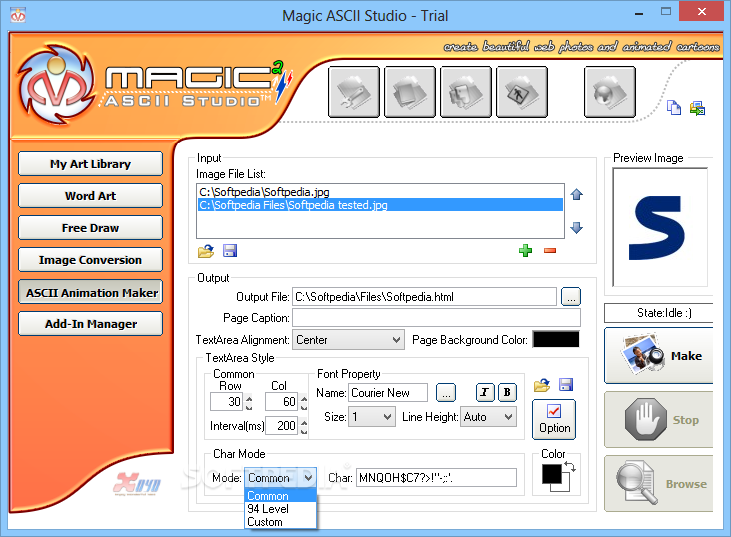Viewport: 731px width, 537px height.
Task: Click the Row number field
Action: pos(227,401)
